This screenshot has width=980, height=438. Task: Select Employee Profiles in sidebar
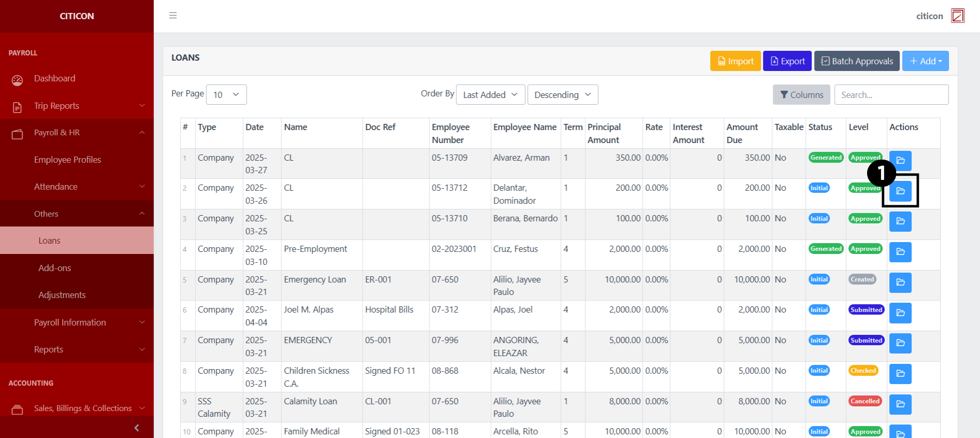(67, 160)
